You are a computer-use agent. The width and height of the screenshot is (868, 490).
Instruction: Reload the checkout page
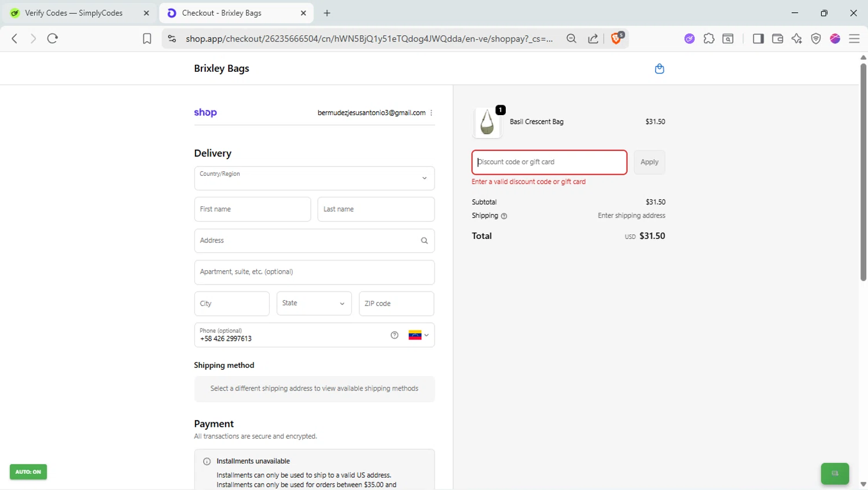(53, 39)
